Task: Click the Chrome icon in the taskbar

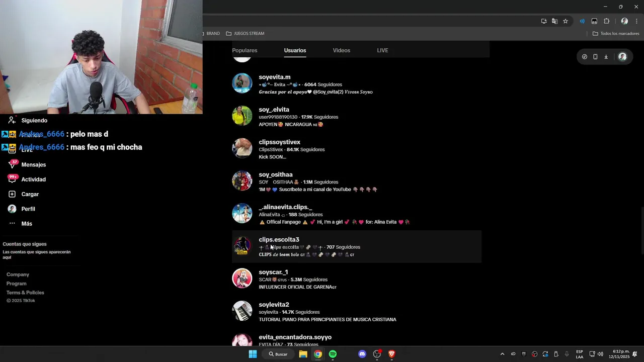Action: coord(318,354)
